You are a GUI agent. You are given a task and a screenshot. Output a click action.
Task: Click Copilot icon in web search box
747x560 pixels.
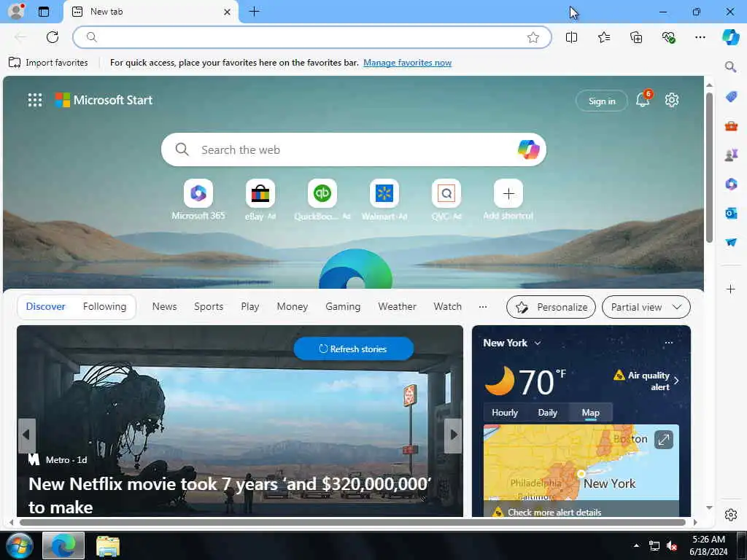(528, 149)
